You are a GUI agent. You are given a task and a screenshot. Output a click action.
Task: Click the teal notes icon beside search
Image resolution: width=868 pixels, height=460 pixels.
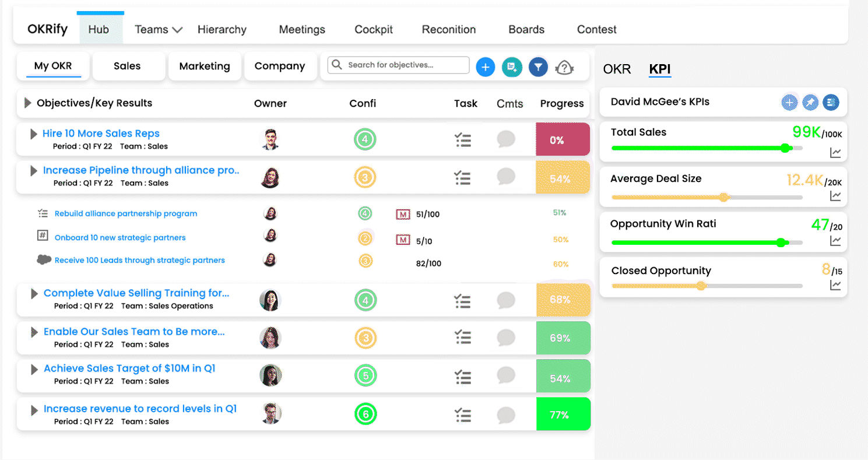(x=511, y=68)
